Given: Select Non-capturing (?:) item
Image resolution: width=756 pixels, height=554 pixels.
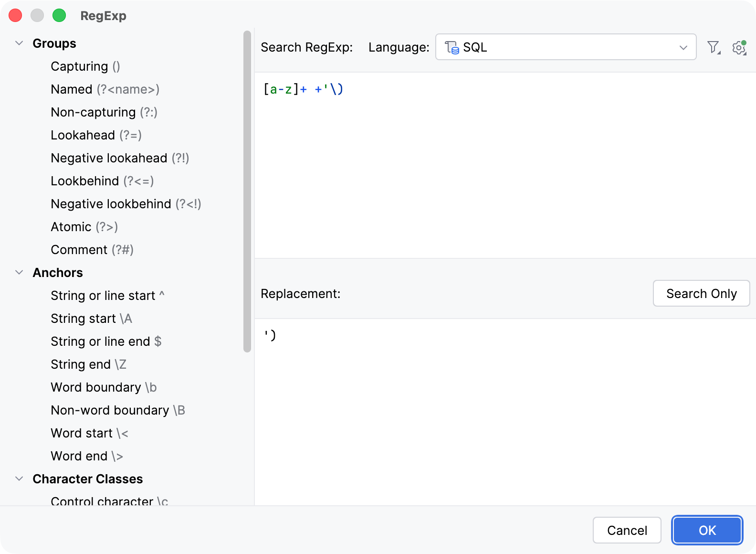Looking at the screenshot, I should [104, 112].
